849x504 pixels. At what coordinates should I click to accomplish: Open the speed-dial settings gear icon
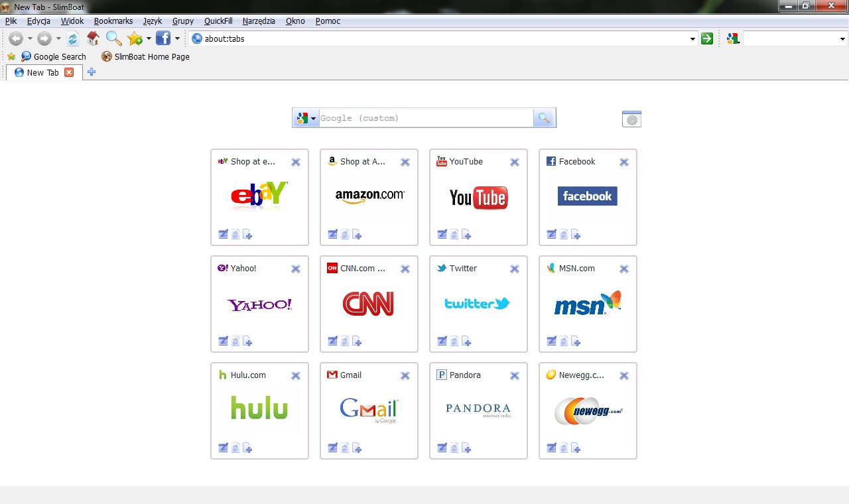click(x=631, y=119)
